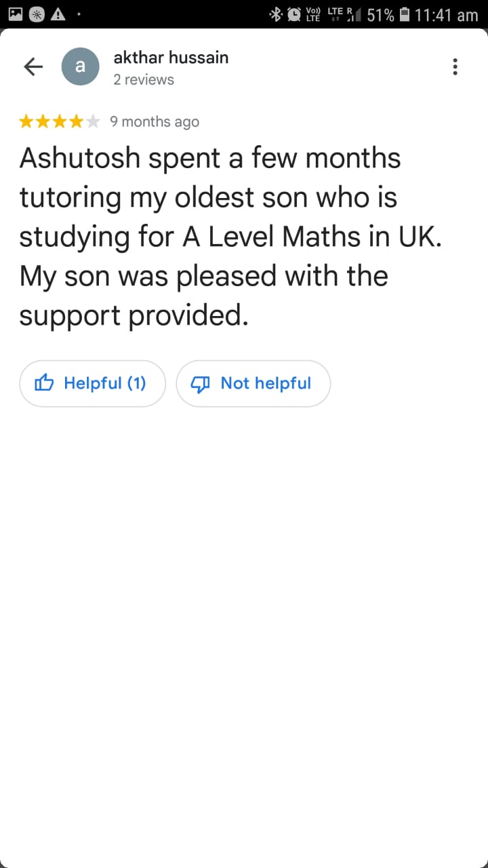Click the thumbs-down icon

pos(201,384)
